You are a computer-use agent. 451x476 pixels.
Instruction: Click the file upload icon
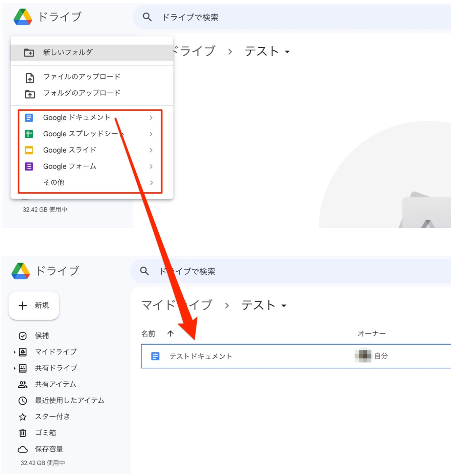[x=30, y=78]
